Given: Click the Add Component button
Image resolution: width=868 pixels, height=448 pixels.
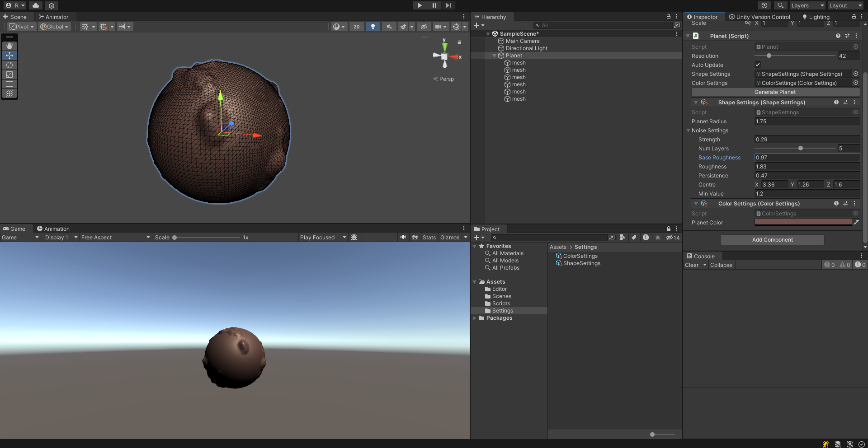Looking at the screenshot, I should (772, 240).
